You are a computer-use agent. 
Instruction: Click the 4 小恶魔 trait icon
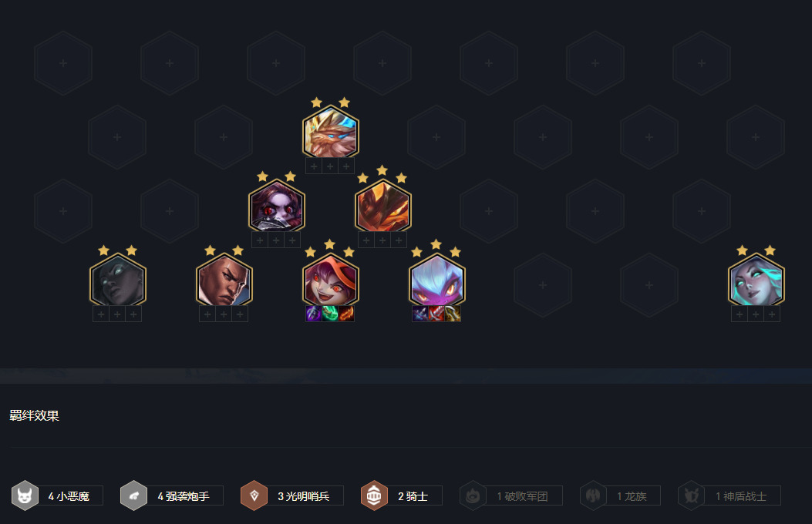pos(25,495)
